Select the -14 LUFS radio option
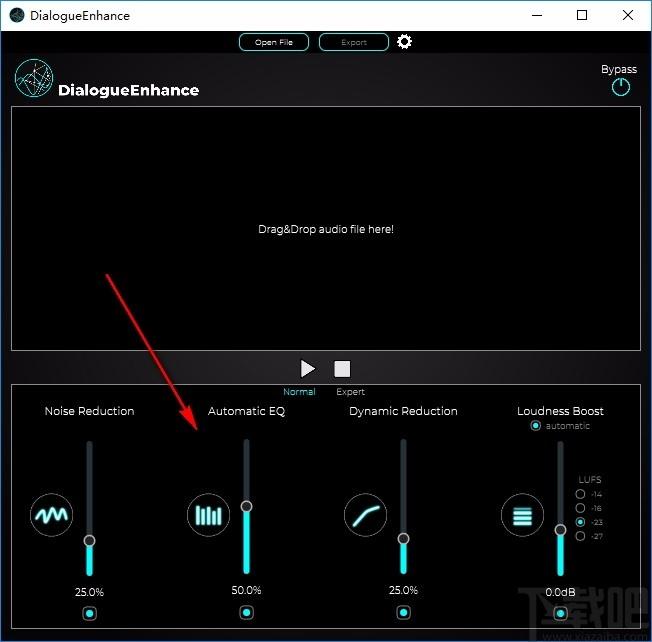Viewport: 652px width, 642px height. [x=580, y=494]
